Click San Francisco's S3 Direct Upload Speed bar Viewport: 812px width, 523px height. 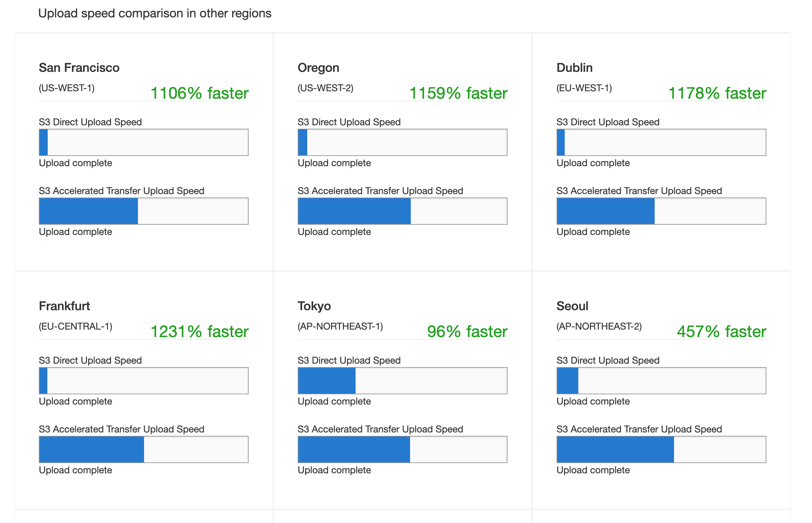click(x=143, y=142)
